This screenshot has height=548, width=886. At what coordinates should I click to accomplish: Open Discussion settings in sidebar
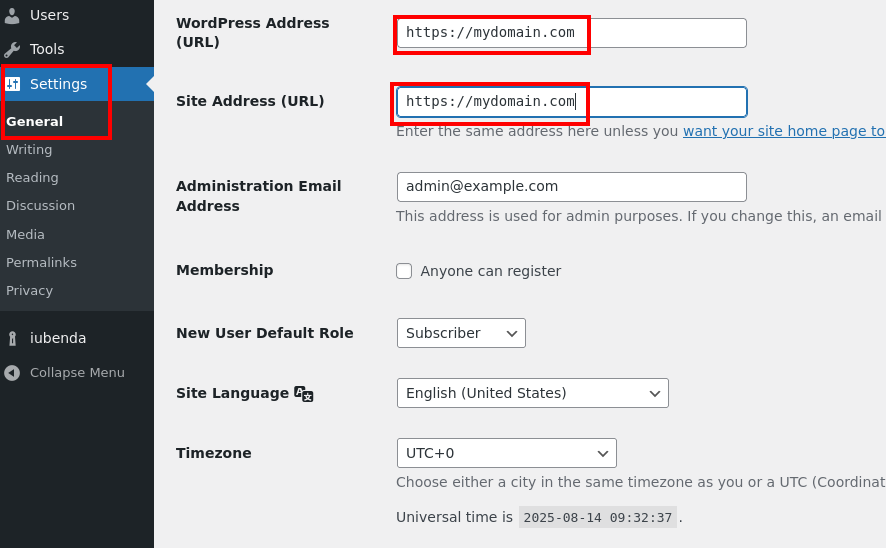tap(40, 205)
